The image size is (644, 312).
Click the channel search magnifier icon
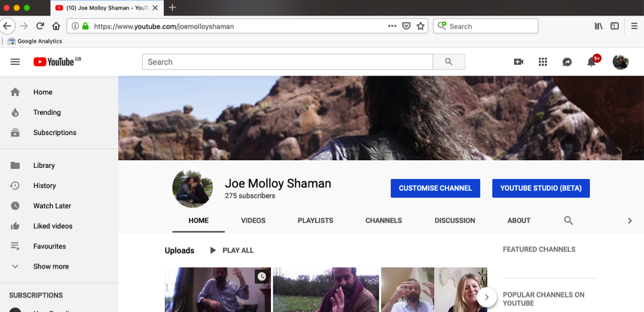coord(568,220)
